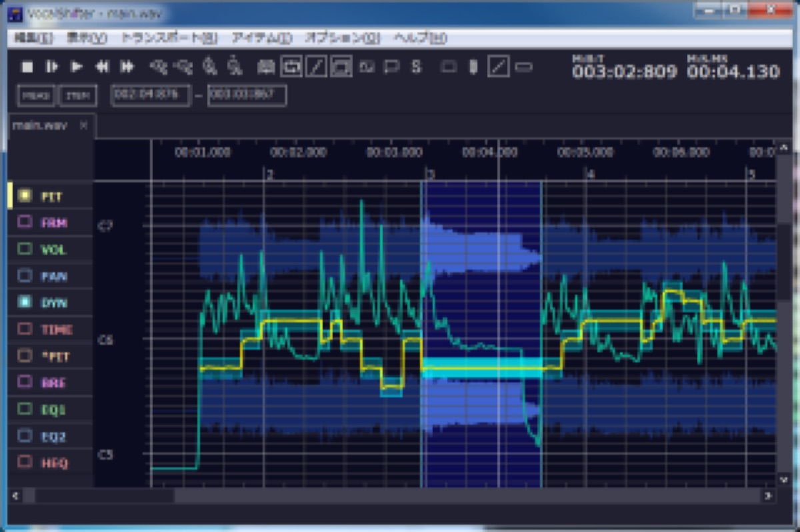Start playback with the Play triangle
The width and height of the screenshot is (800, 532).
77,67
